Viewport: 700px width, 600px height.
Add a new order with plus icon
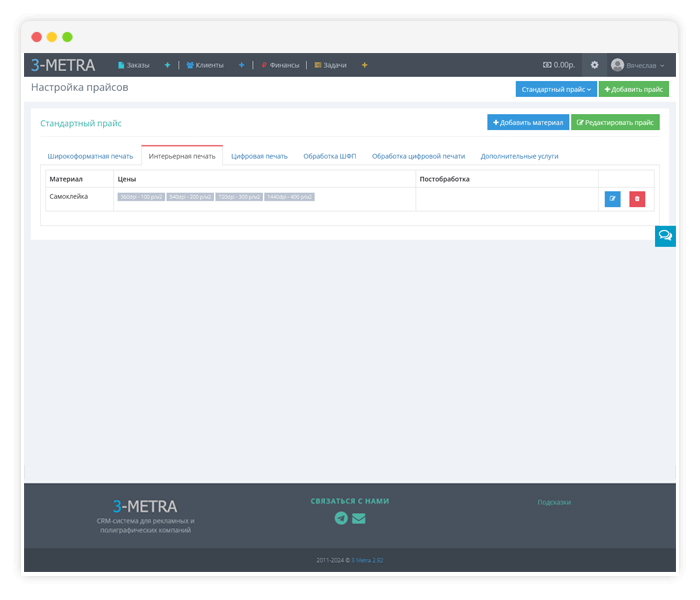pos(167,65)
